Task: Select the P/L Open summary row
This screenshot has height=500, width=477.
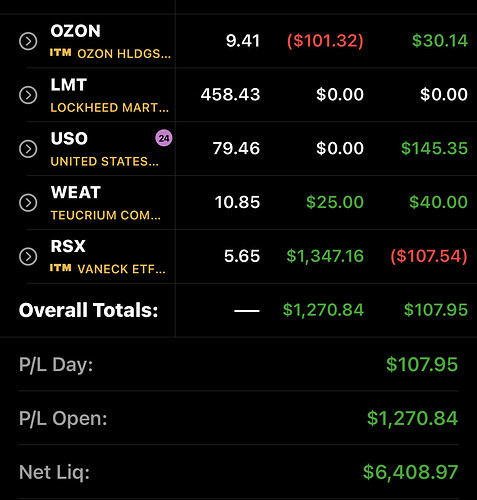Action: click(x=238, y=418)
